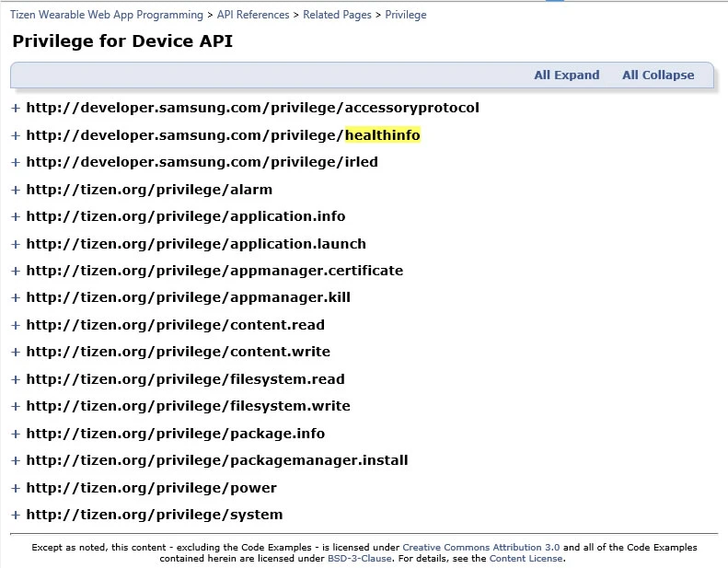The height and width of the screenshot is (568, 728).
Task: Expand the accessoryprotocol privilege plus sign
Action: tap(16, 109)
